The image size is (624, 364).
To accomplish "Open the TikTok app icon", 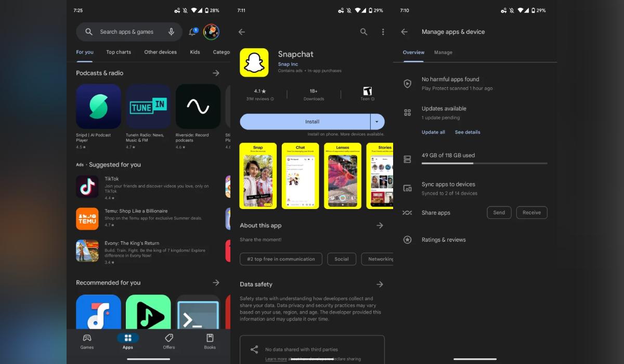I will [x=87, y=186].
